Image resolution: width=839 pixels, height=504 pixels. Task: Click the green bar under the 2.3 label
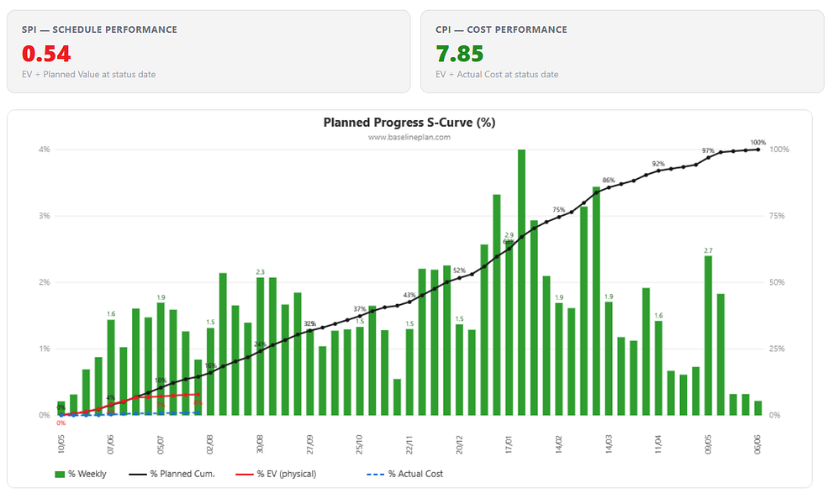pyautogui.click(x=261, y=346)
